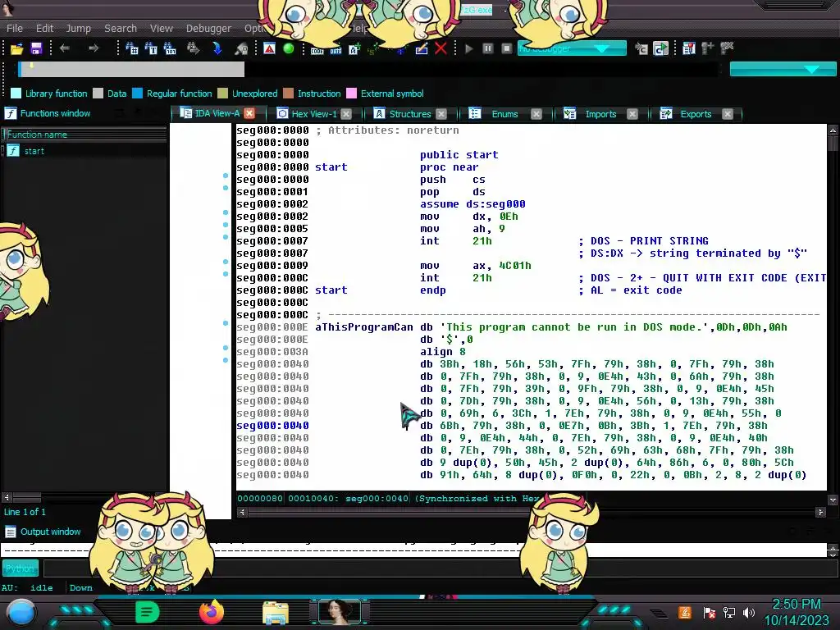The image size is (840, 630).
Task: Click the Python console language button
Action: coord(21,568)
